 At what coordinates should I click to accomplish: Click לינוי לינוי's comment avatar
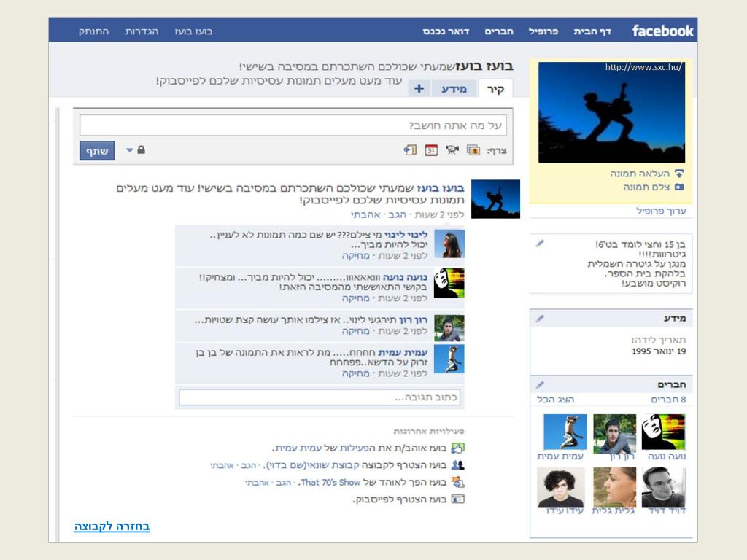click(449, 244)
